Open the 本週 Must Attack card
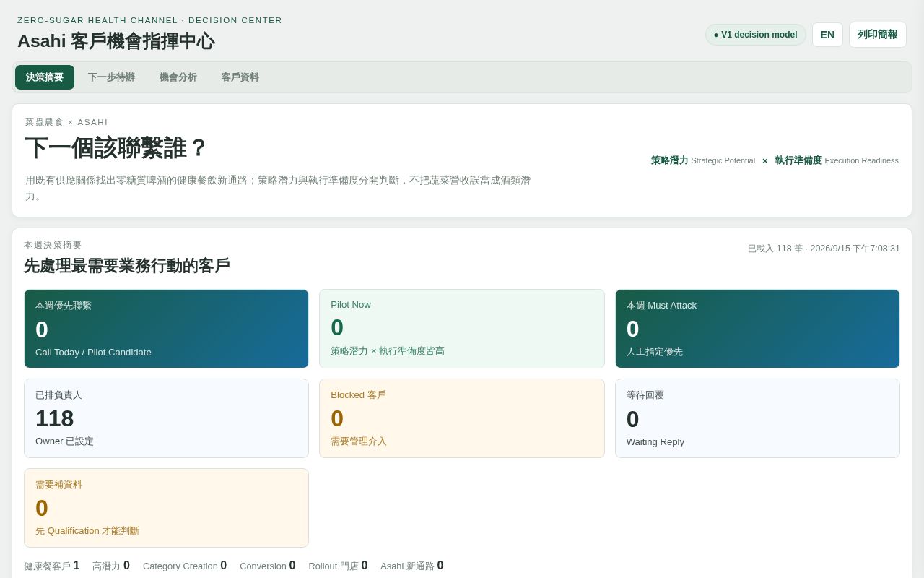The image size is (924, 578). point(757,329)
